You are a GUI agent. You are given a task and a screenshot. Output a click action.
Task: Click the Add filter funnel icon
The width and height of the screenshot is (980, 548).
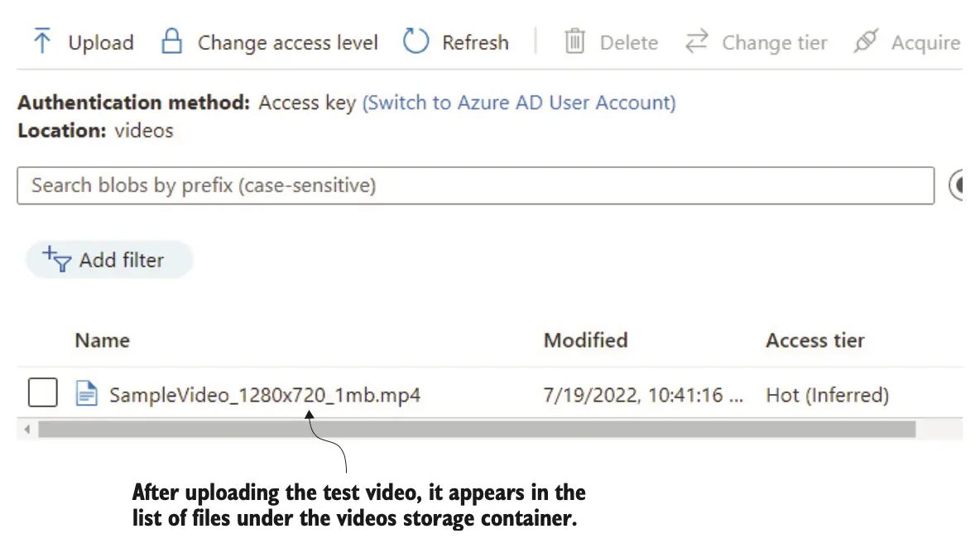(57, 259)
